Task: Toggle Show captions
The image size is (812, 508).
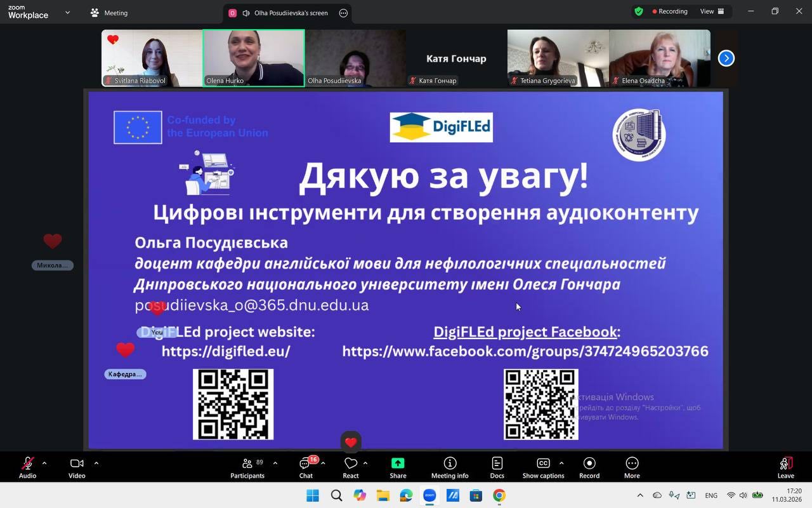Action: tap(543, 468)
